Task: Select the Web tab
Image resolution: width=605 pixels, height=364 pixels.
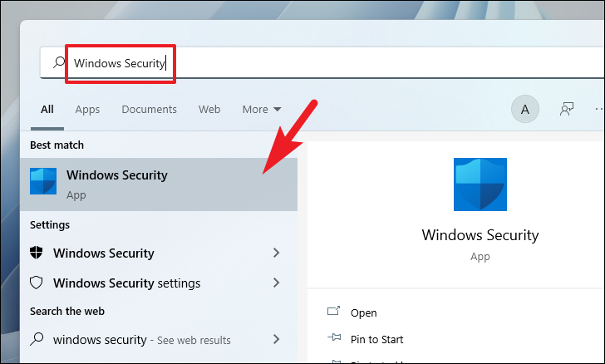Action: [209, 110]
